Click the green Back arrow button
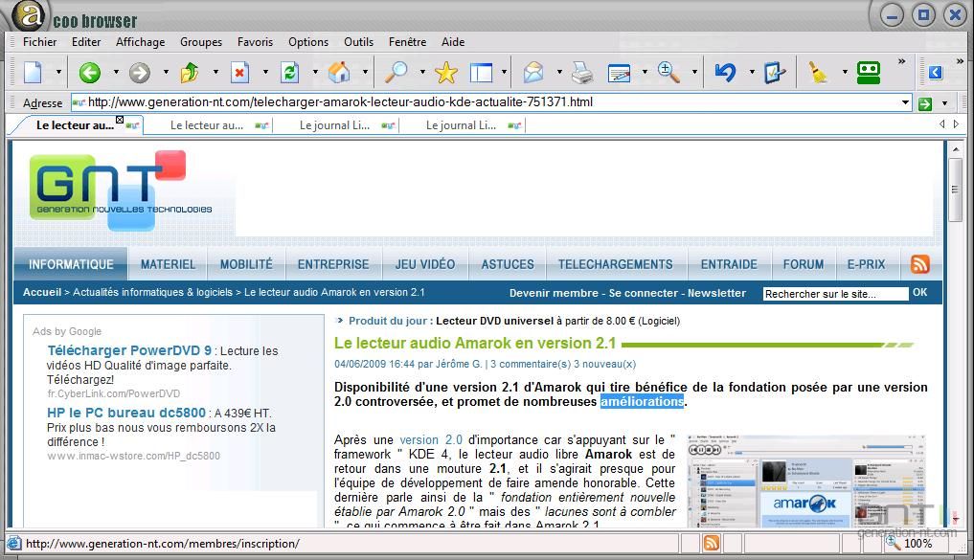This screenshot has width=974, height=560. (x=90, y=73)
